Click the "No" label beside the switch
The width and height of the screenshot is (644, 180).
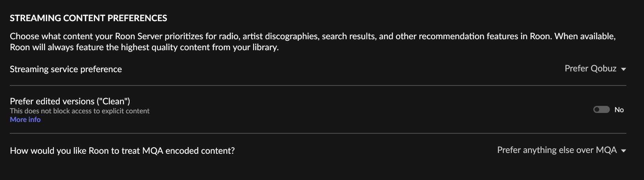619,110
